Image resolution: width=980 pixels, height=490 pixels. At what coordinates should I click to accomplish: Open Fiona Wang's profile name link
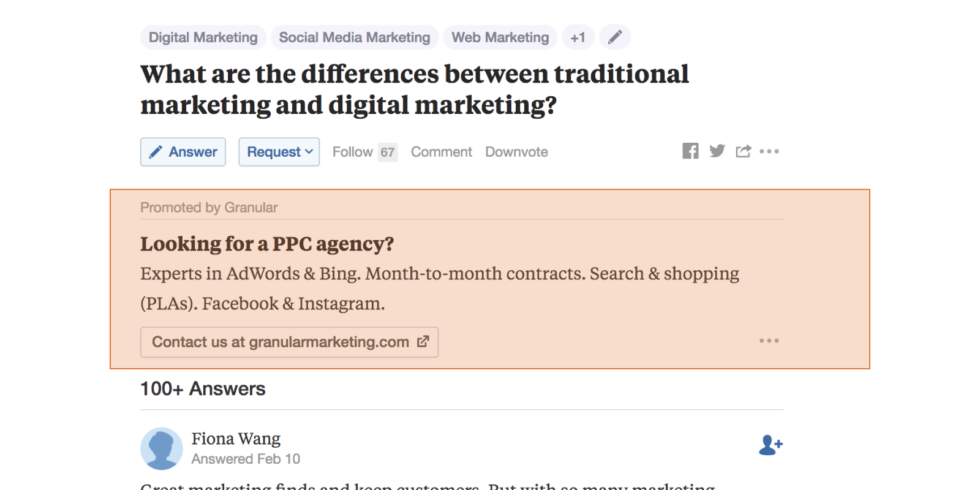pos(236,439)
